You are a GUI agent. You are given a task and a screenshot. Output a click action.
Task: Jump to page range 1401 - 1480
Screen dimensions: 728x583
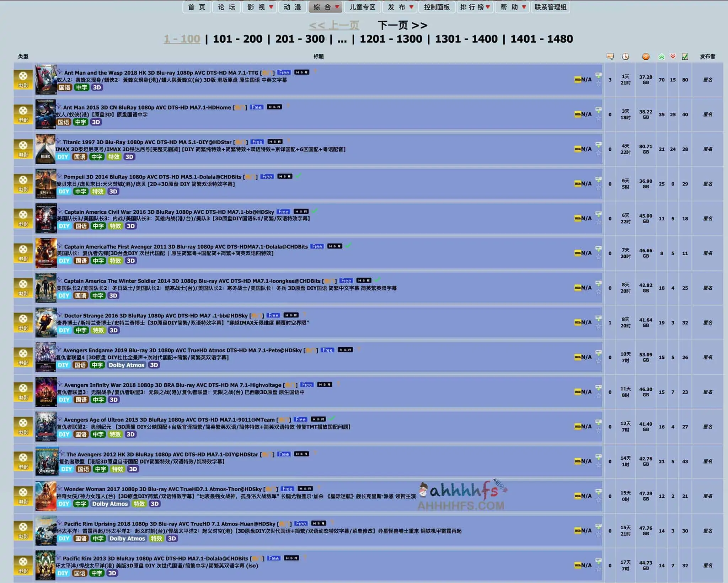(541, 39)
